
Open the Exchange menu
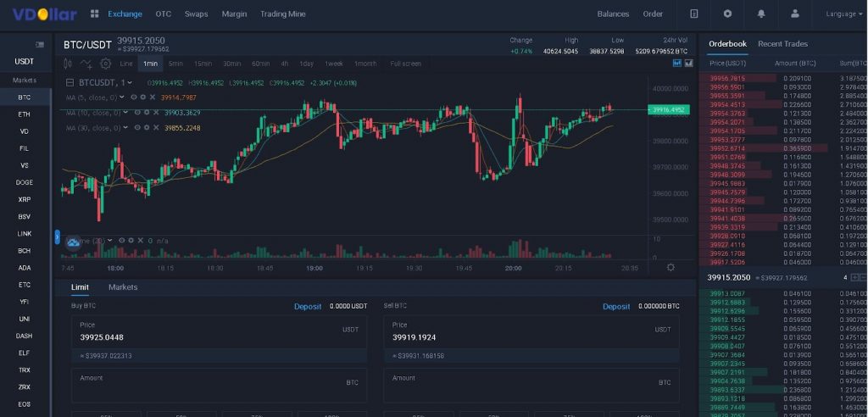coord(125,14)
